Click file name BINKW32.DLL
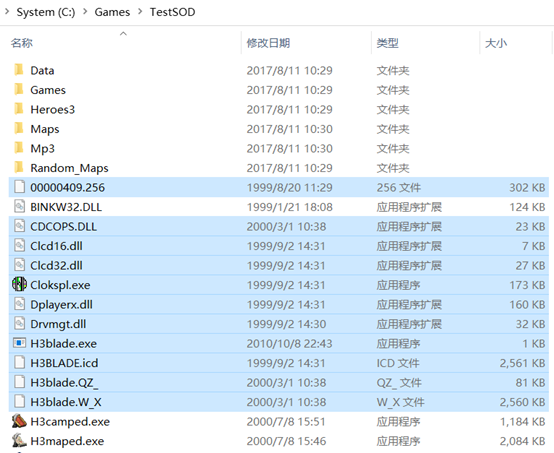The width and height of the screenshot is (554, 453). [x=66, y=207]
